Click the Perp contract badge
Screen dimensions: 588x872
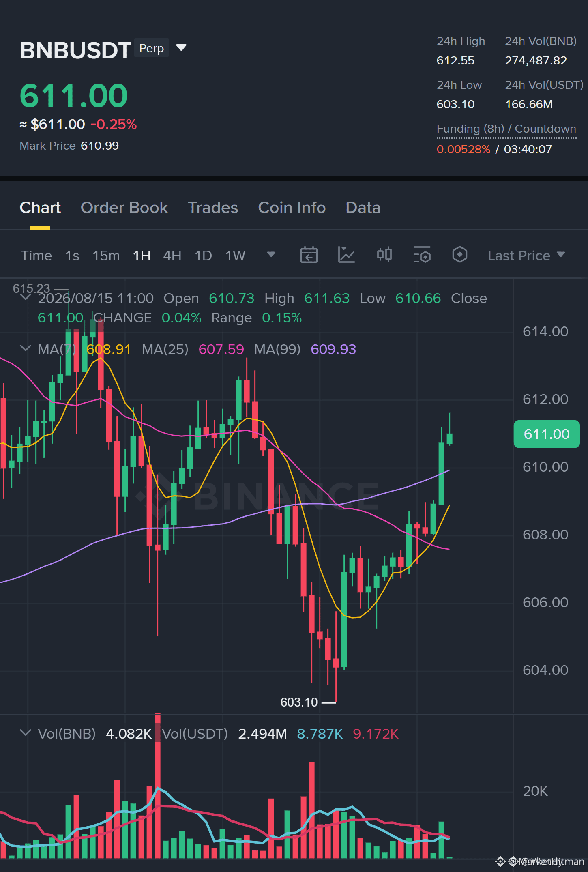[152, 48]
